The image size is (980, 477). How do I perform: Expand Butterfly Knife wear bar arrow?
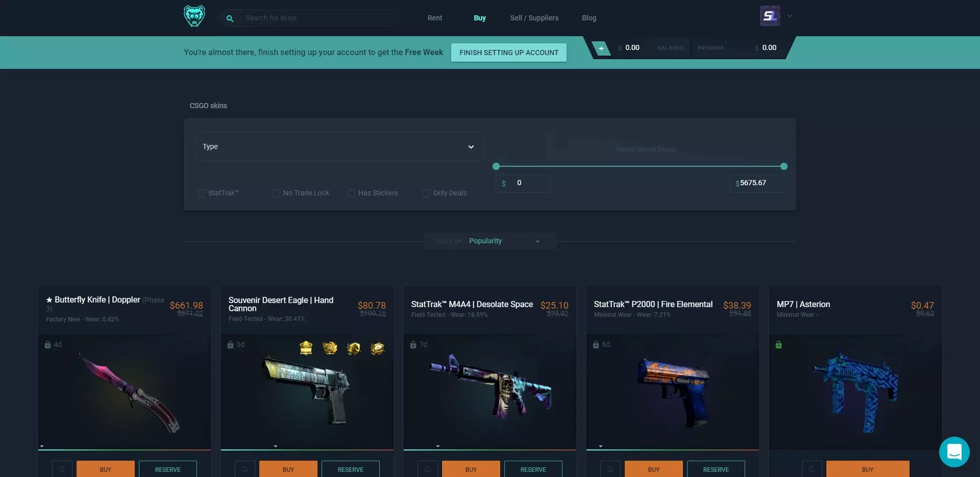pos(42,446)
